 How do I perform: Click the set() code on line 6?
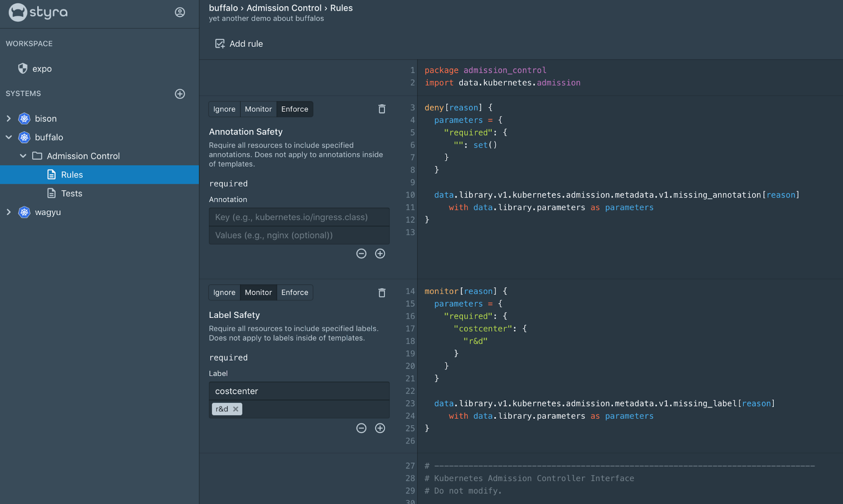pos(485,145)
